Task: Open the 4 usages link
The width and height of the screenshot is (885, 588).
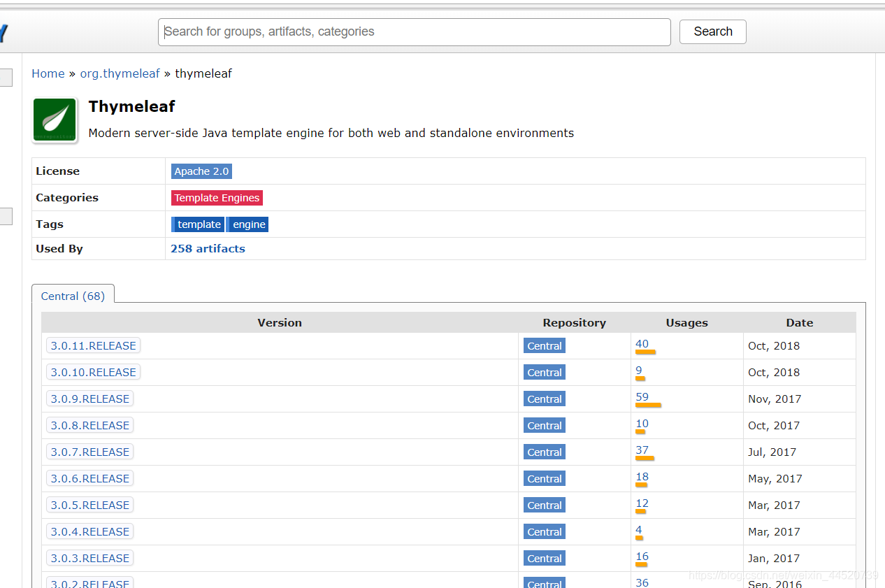Action: click(x=639, y=530)
